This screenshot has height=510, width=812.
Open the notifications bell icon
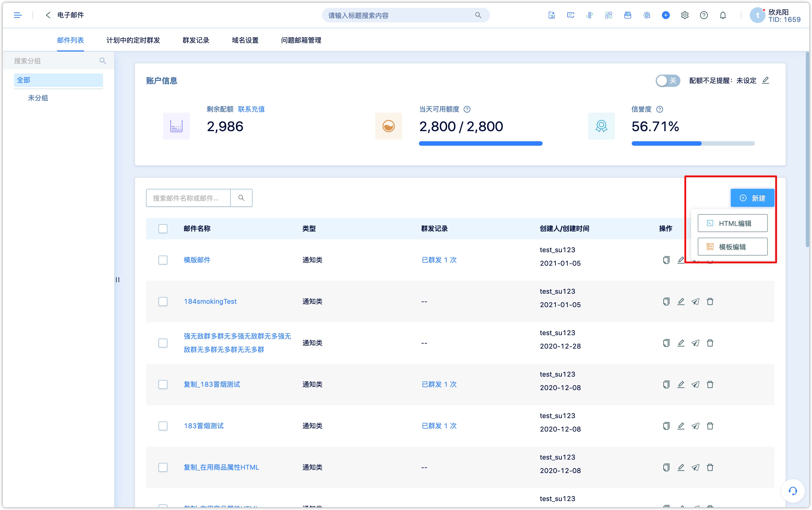tap(723, 15)
